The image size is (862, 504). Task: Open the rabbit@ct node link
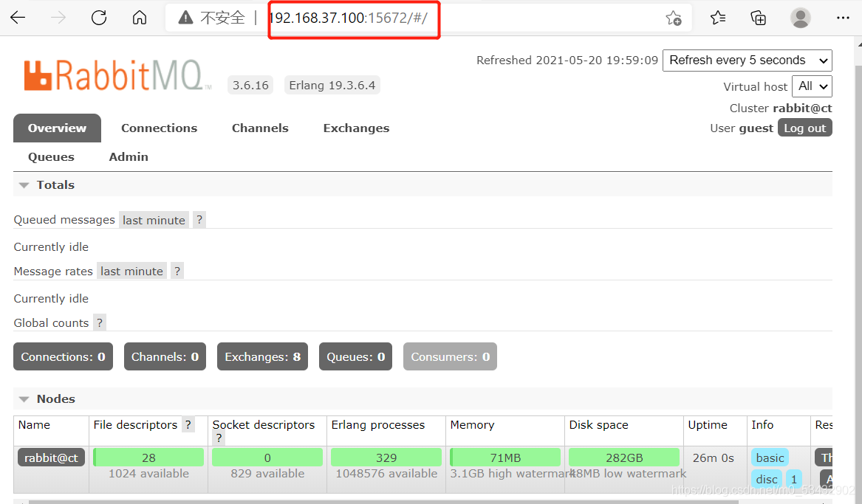51,458
